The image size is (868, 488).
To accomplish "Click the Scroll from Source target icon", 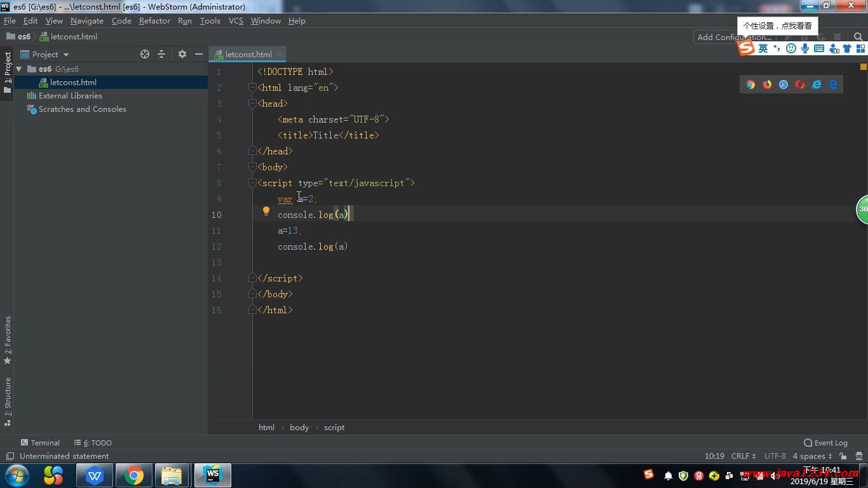I will coord(145,54).
